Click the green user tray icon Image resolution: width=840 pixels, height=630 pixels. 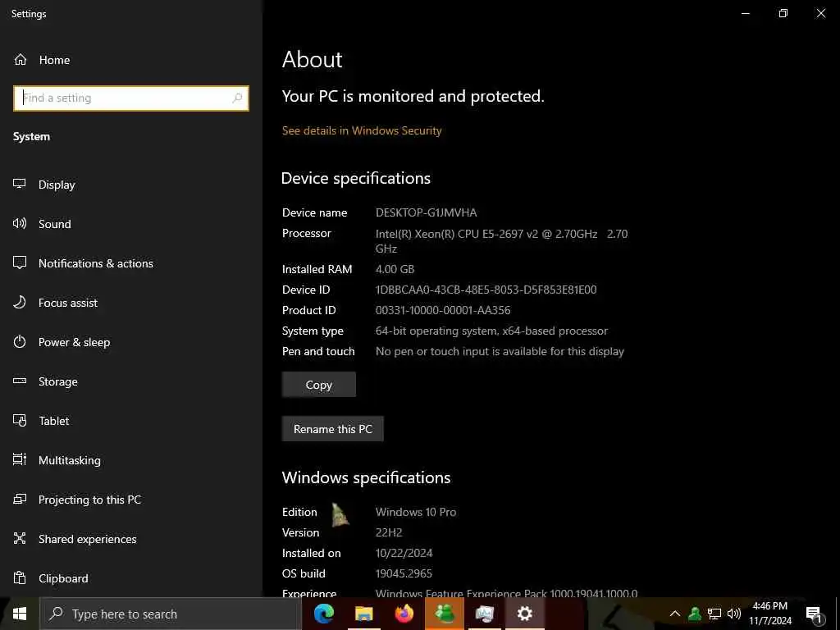pyautogui.click(x=695, y=614)
